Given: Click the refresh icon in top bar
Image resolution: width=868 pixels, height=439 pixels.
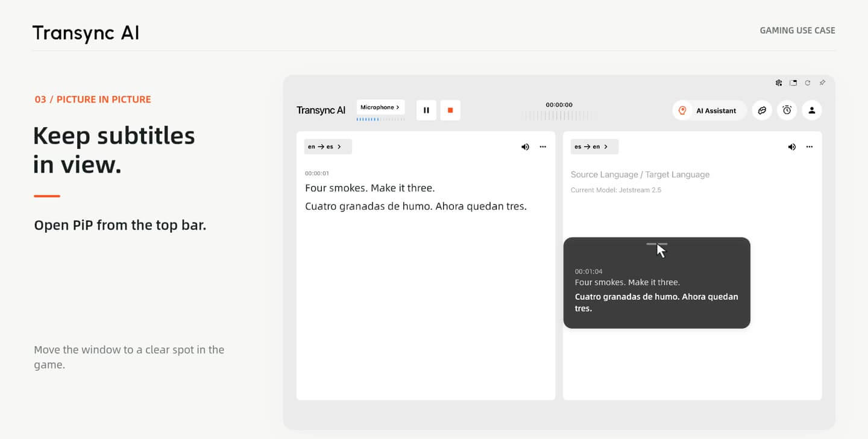Looking at the screenshot, I should [808, 83].
